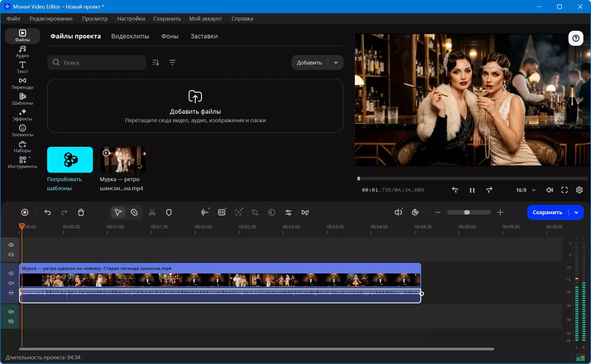
Task: Mute the separate audio track
Action: (x=11, y=312)
